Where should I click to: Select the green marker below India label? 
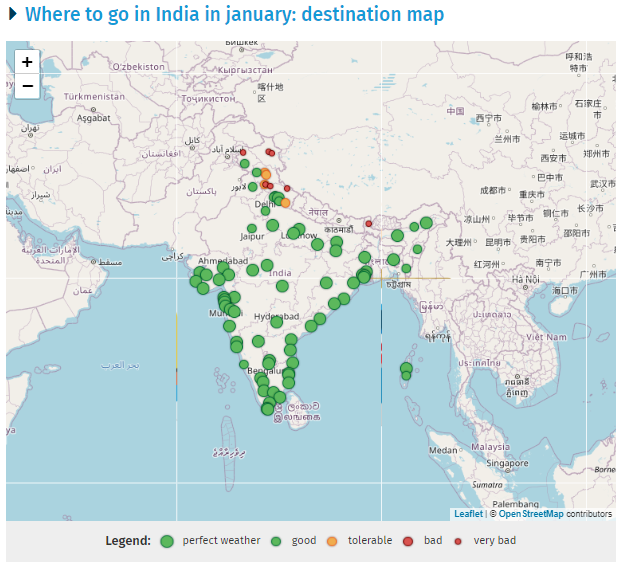282,286
